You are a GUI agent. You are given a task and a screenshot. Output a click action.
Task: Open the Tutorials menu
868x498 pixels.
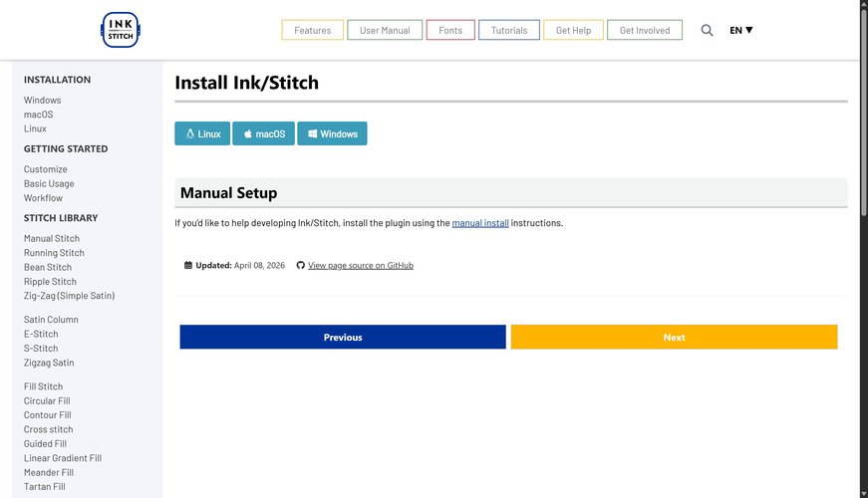point(508,30)
